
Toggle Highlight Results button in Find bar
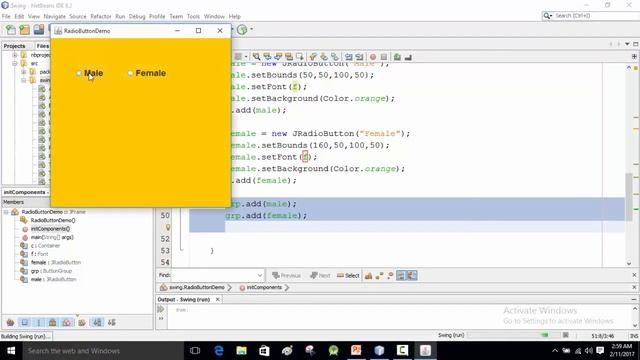(401, 276)
